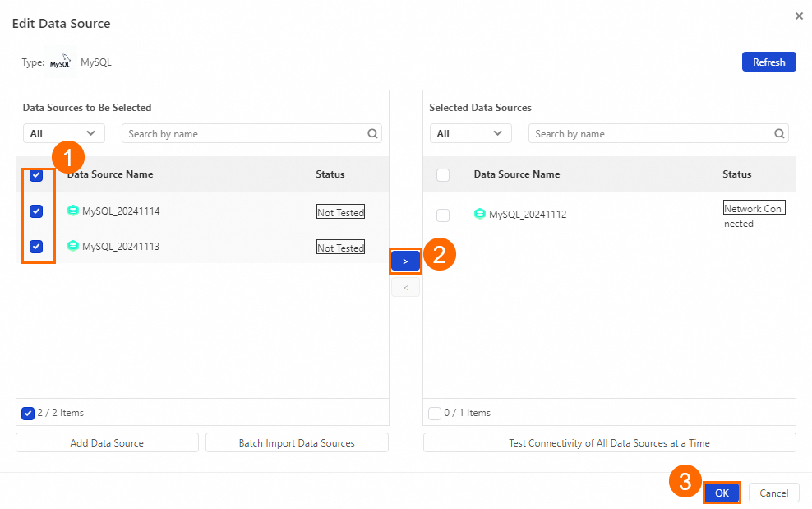Click the Refresh button
812x509 pixels.
coord(768,62)
